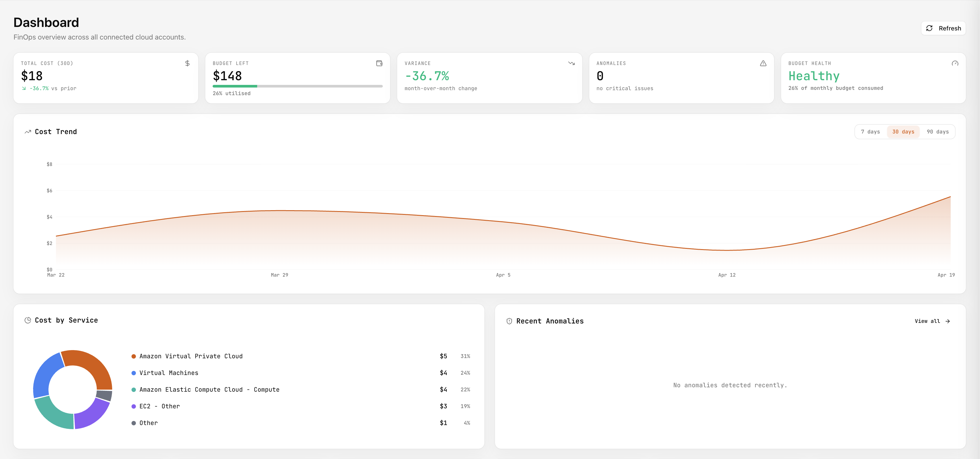Image resolution: width=980 pixels, height=459 pixels.
Task: Click the wallet icon on Budget Left card
Action: click(x=379, y=63)
